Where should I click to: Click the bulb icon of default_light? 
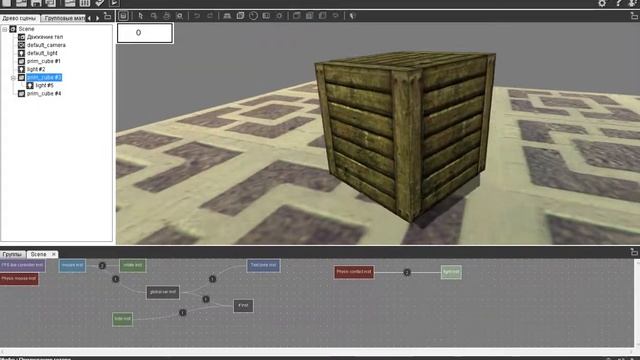pyautogui.click(x=22, y=53)
